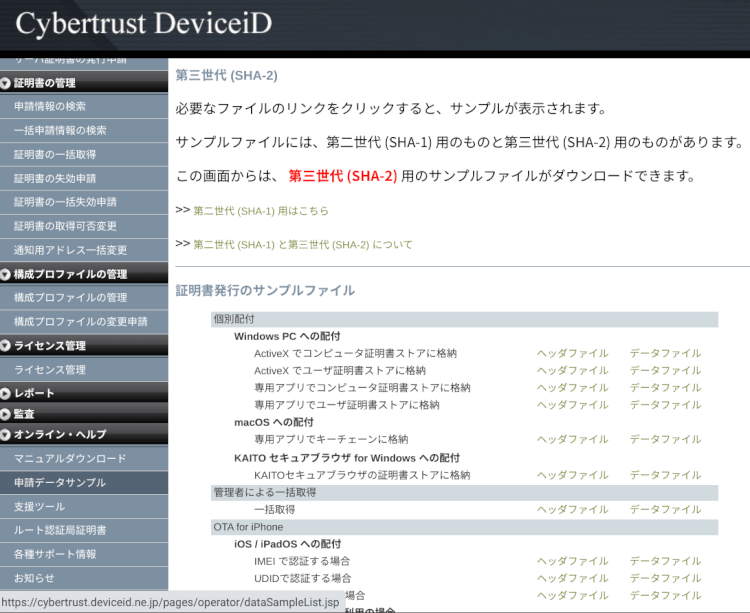
Task: Open ヘッダファイル for 専用アプリ コンピュータ証明書ストア
Action: click(x=573, y=388)
